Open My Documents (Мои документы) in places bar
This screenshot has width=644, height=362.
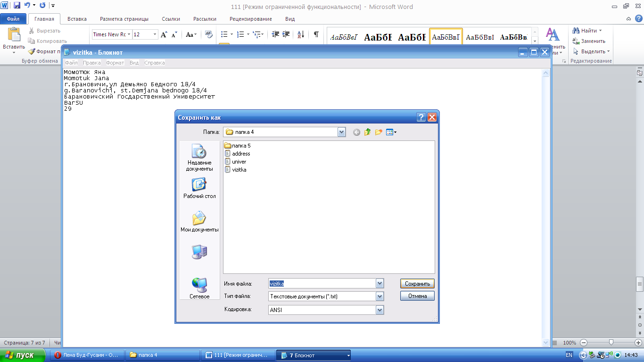point(199,222)
